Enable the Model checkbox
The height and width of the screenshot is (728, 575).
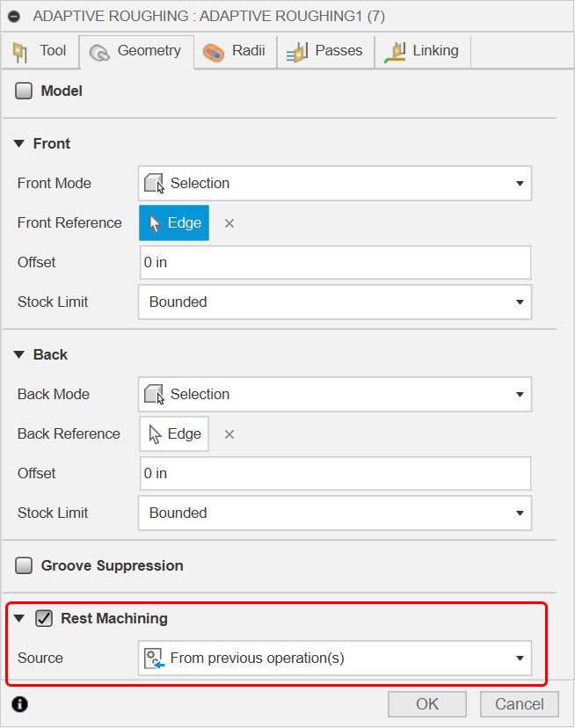pos(24,91)
